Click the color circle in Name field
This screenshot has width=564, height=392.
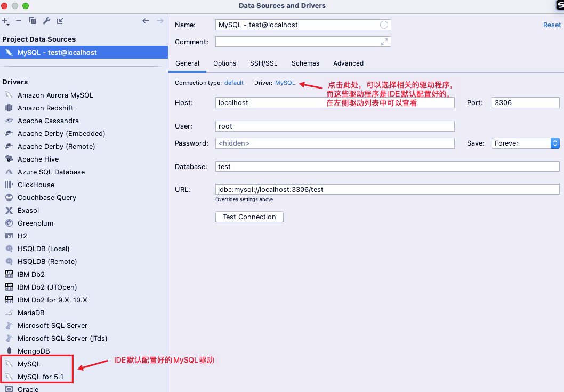coord(384,25)
